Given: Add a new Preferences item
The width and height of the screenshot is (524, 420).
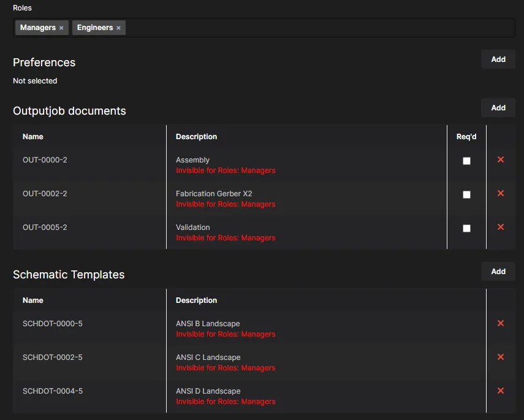Looking at the screenshot, I should (498, 59).
